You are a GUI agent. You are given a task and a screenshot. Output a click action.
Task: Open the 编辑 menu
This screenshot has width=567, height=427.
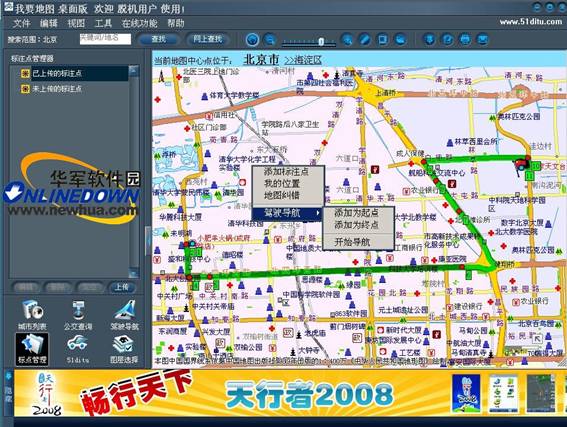pyautogui.click(x=49, y=24)
